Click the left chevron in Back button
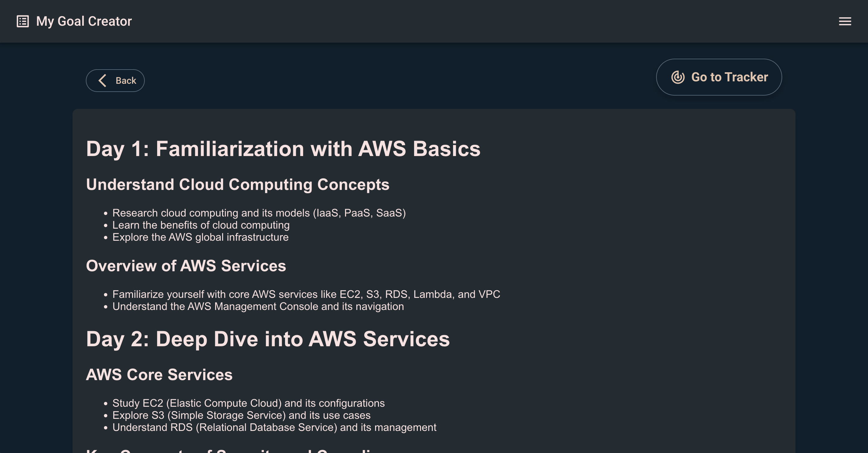 pos(102,80)
